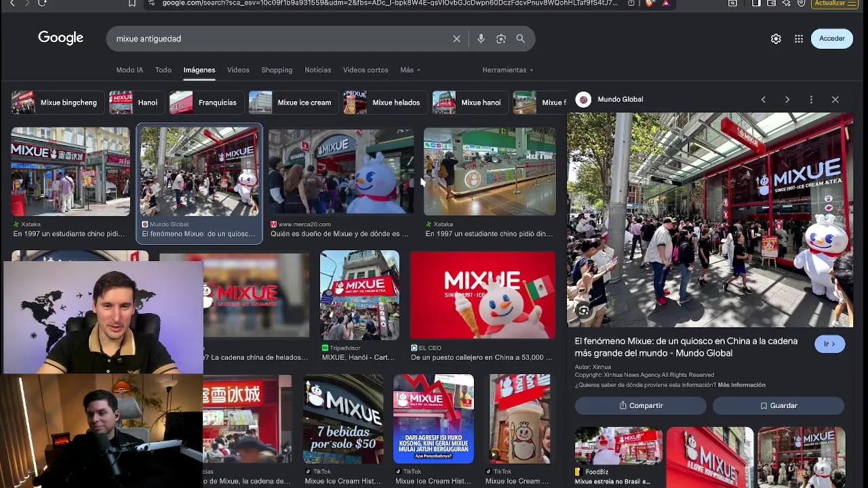Open the Noticias tab
The image size is (868, 488).
[x=317, y=70]
